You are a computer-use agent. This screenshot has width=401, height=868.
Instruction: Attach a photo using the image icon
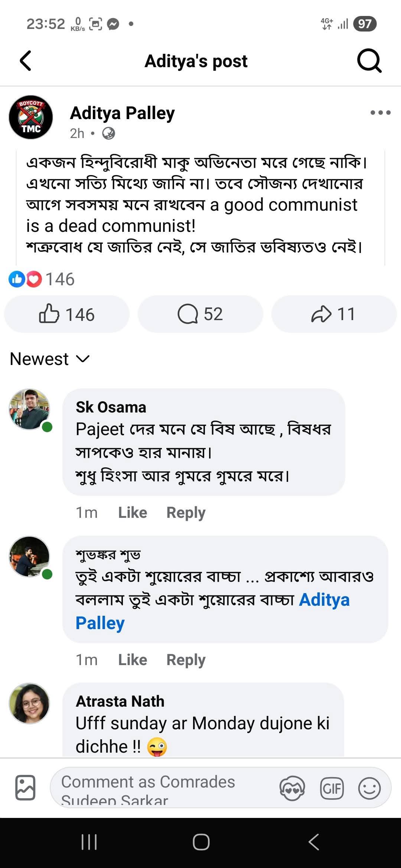coord(25,787)
